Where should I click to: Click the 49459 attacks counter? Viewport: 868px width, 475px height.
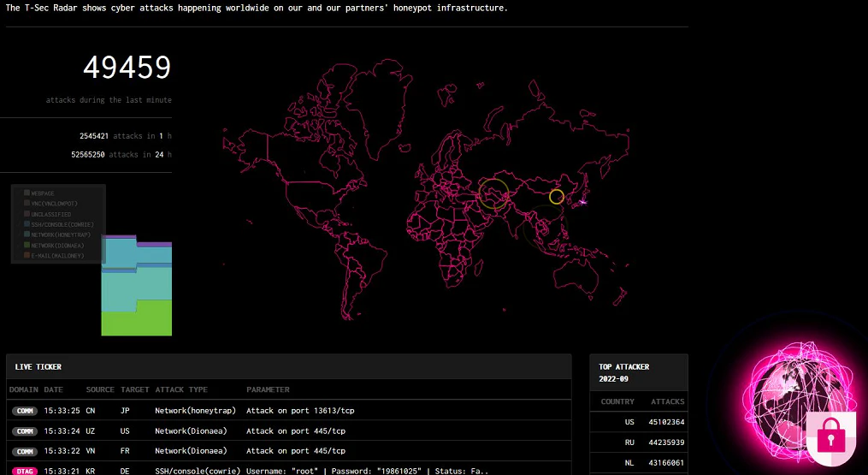[127, 68]
